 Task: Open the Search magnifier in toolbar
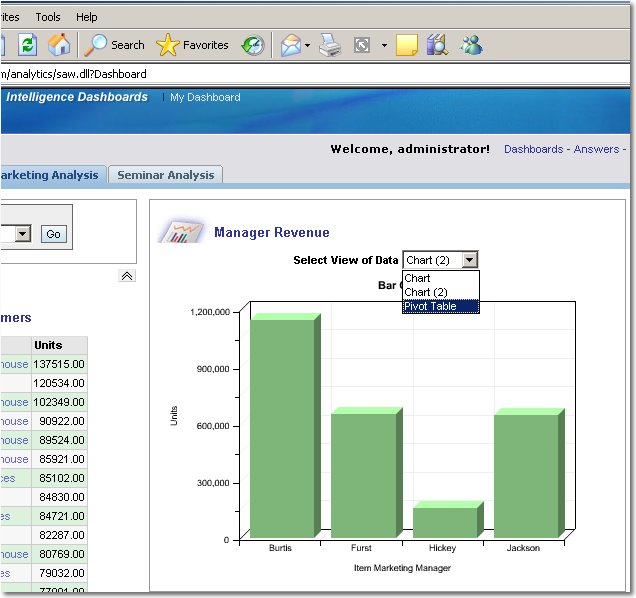(114, 45)
